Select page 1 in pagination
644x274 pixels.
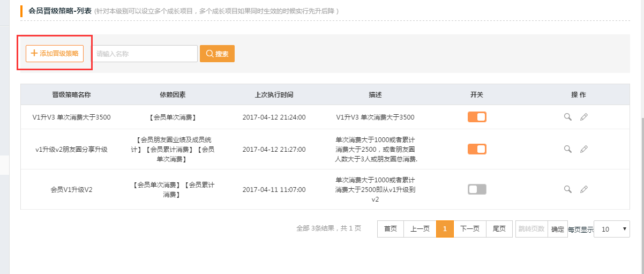click(x=445, y=229)
